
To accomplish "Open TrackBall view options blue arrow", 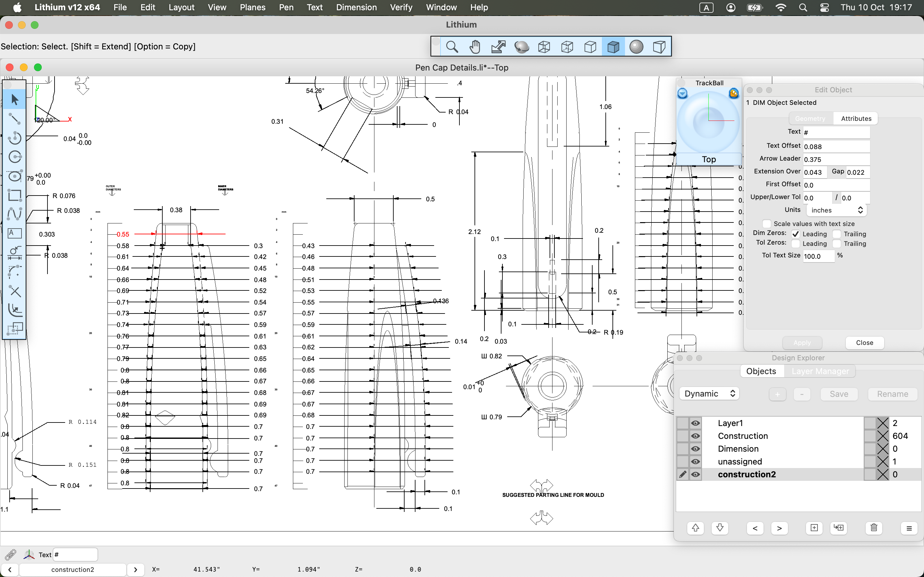I will [x=682, y=93].
